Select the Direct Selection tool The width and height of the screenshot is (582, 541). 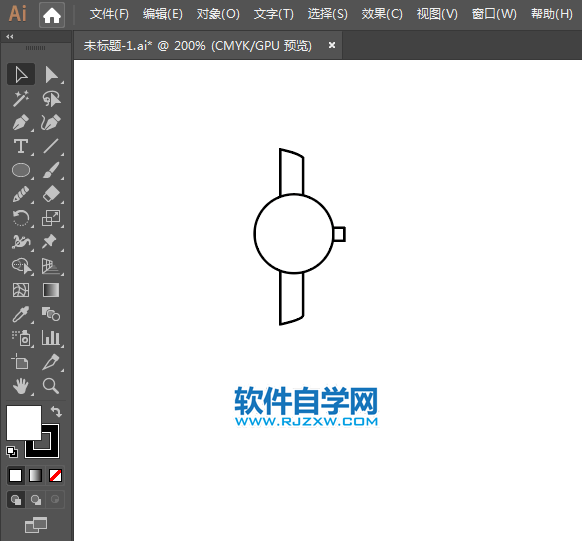tap(51, 75)
